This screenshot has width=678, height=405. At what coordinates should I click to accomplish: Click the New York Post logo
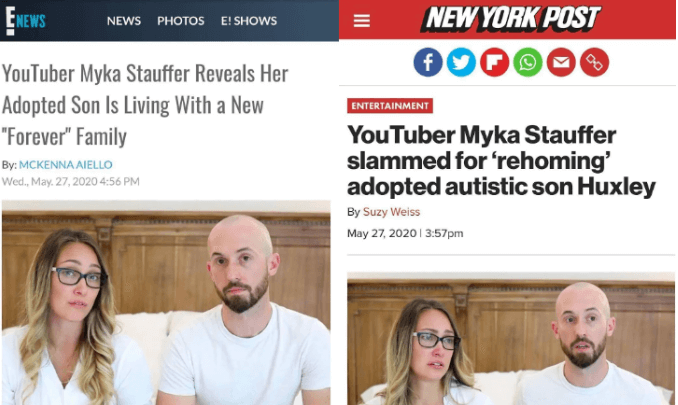pyautogui.click(x=510, y=19)
